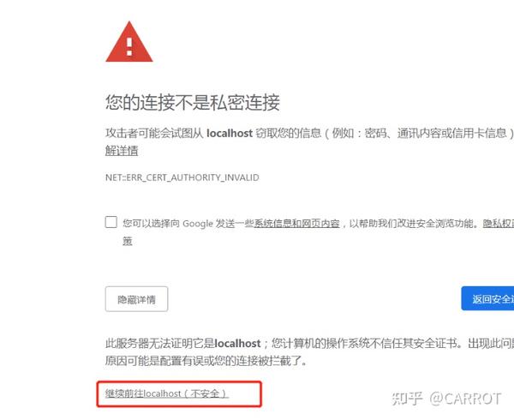This screenshot has width=514, height=420.
Task: Click the @CARROT watermark text
Action: [x=465, y=399]
